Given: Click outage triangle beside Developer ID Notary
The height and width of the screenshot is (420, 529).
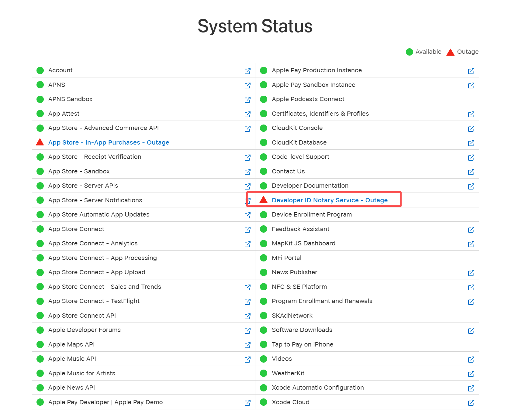Looking at the screenshot, I should click(263, 200).
